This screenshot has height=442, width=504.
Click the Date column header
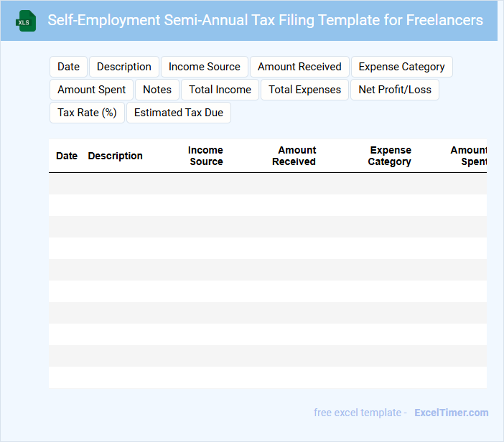67,156
